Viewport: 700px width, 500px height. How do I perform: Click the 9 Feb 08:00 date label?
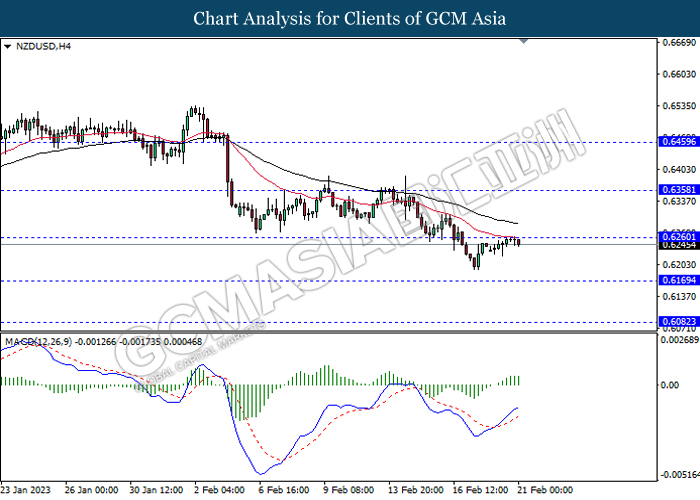pos(349,490)
